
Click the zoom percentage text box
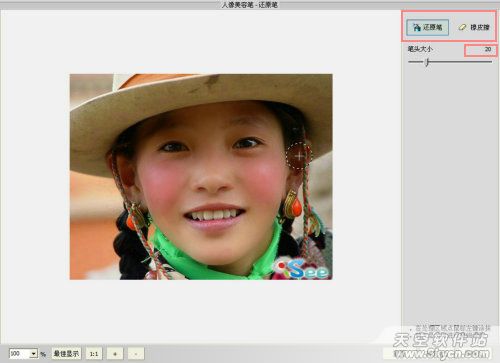pyautogui.click(x=20, y=353)
